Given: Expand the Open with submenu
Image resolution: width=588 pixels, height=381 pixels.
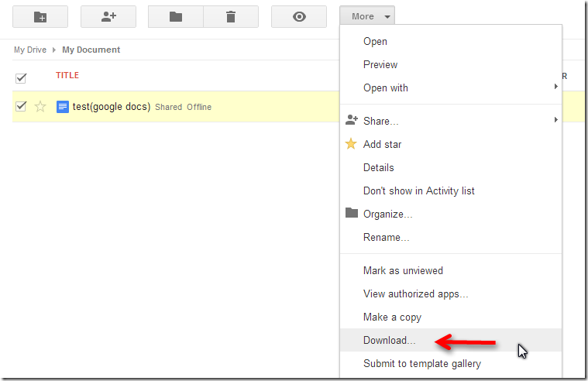Looking at the screenshot, I should click(451, 88).
